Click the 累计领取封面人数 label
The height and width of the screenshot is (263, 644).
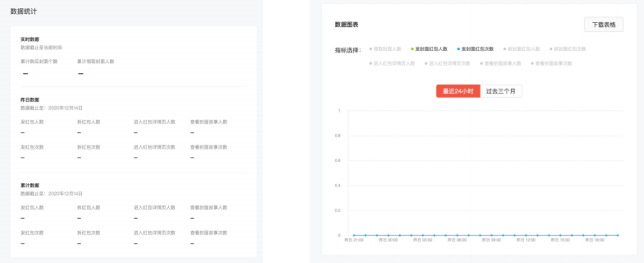[x=96, y=61]
